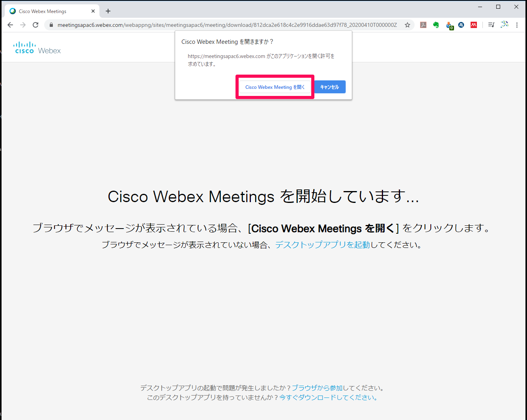Click the Cisco Webex Meetings を開始しています heading
Viewport: 527px width, 420px height.
coord(263,197)
